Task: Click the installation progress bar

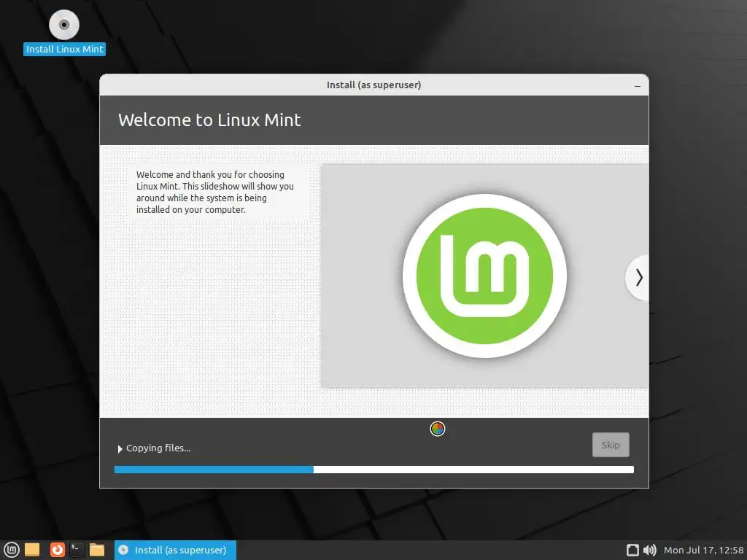Action: 374,470
